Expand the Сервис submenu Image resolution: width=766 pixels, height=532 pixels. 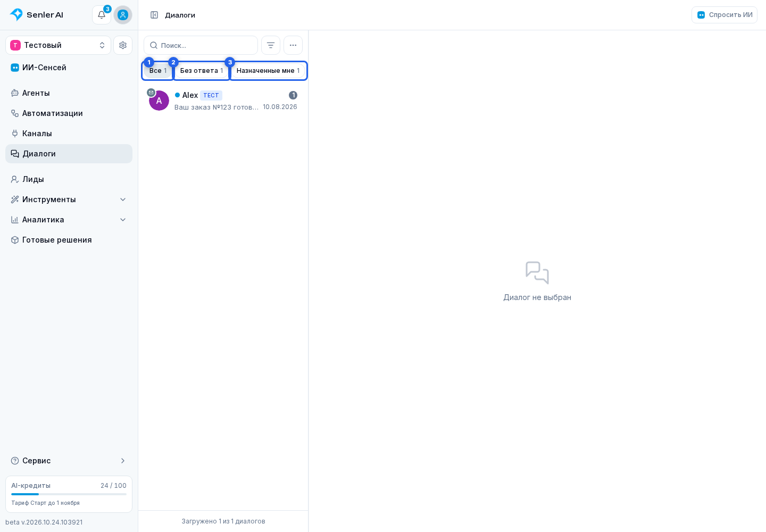69,461
